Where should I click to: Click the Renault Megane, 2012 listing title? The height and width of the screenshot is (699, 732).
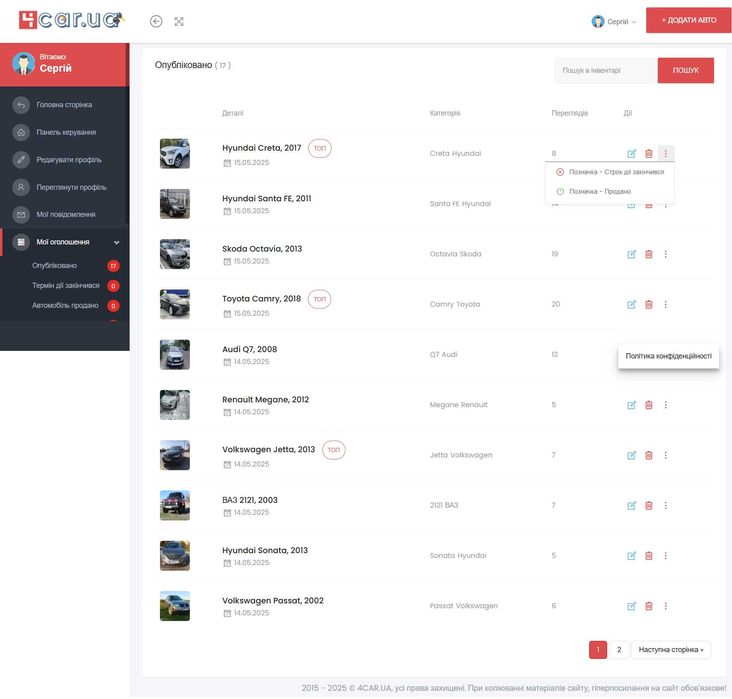pos(265,400)
